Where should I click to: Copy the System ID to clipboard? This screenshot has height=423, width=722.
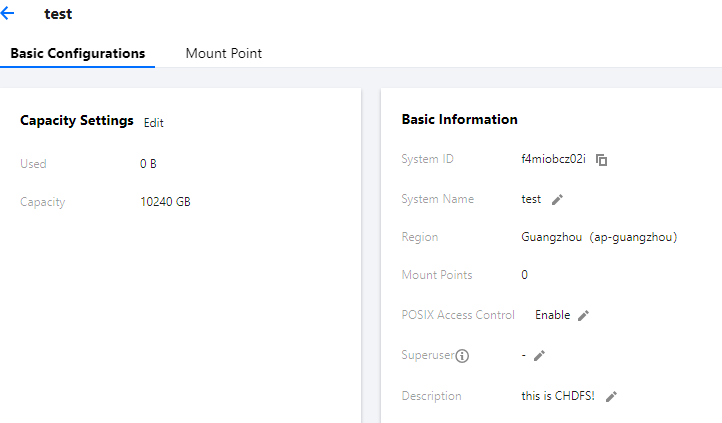click(x=602, y=160)
